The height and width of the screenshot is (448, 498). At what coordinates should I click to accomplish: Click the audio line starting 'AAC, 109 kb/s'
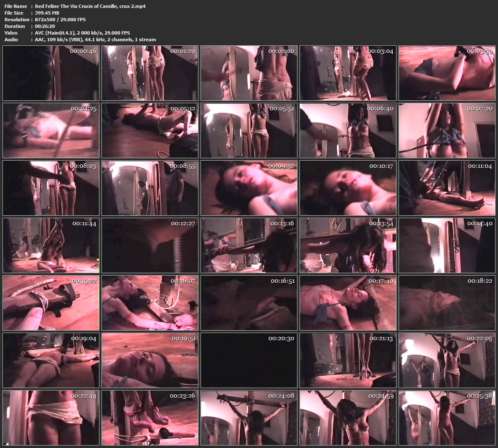coord(95,40)
